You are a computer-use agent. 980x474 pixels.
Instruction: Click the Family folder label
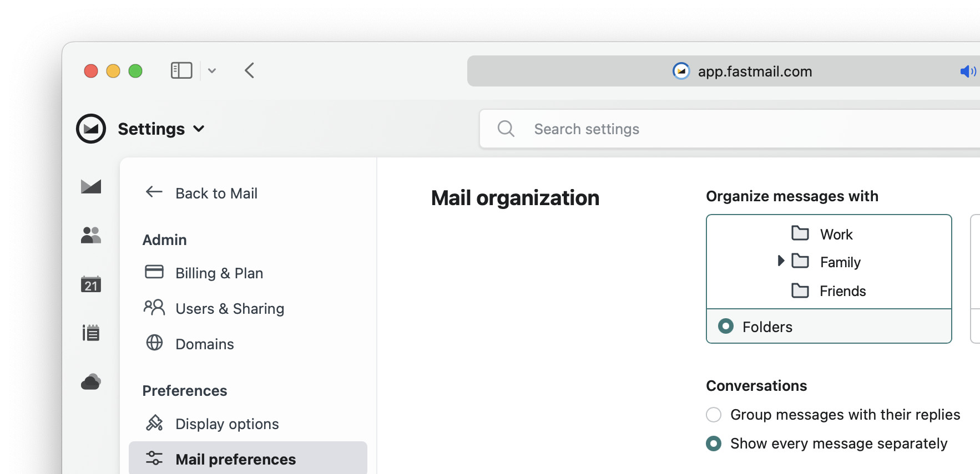pyautogui.click(x=840, y=262)
